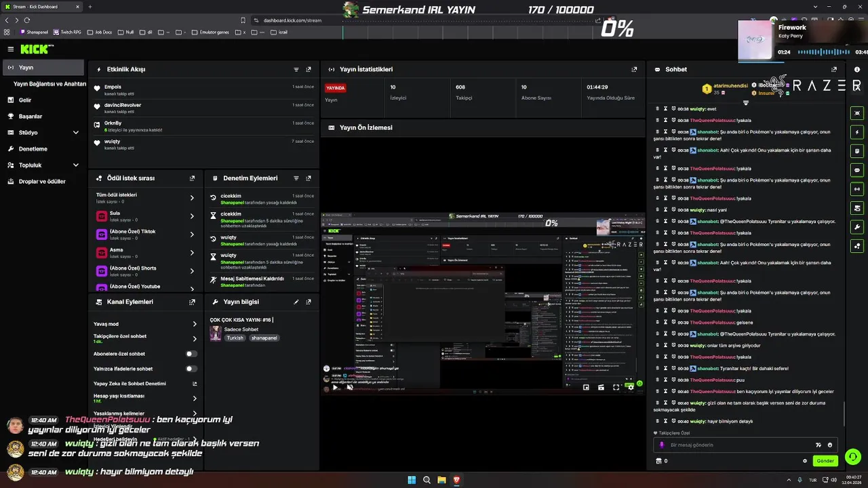Click the chat scrollbar

844,413
